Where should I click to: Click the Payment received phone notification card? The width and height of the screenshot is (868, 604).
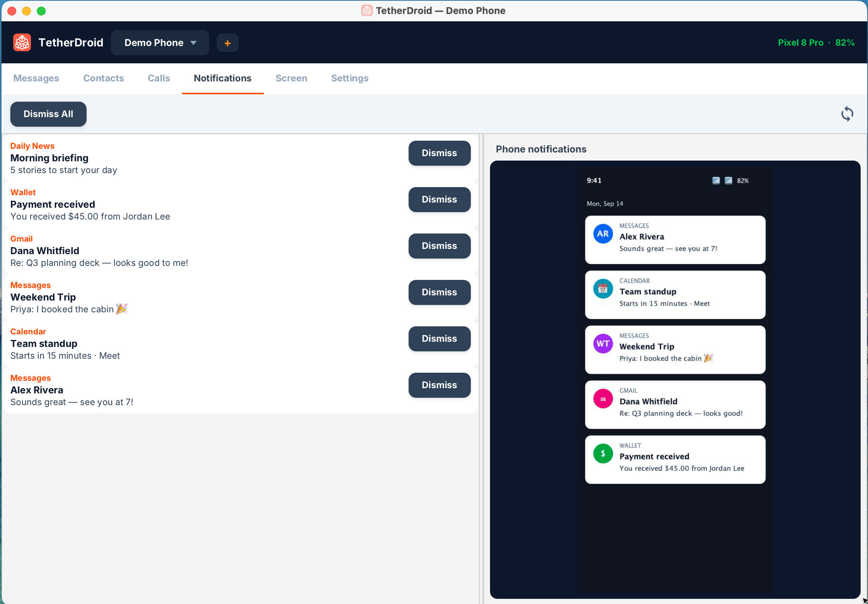click(x=675, y=460)
